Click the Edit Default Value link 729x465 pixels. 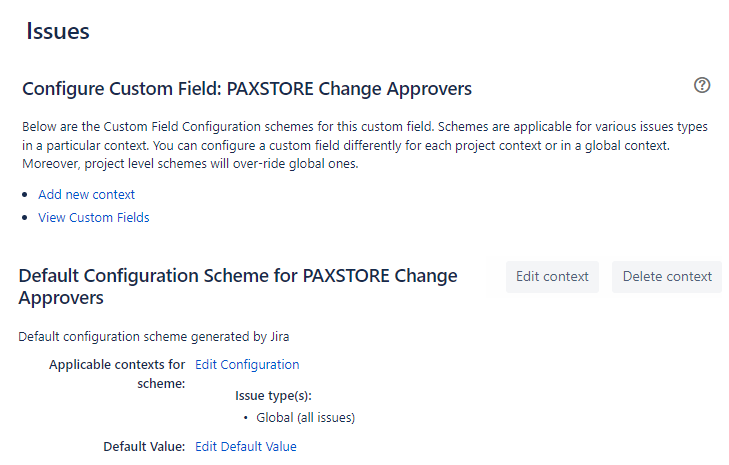click(245, 446)
